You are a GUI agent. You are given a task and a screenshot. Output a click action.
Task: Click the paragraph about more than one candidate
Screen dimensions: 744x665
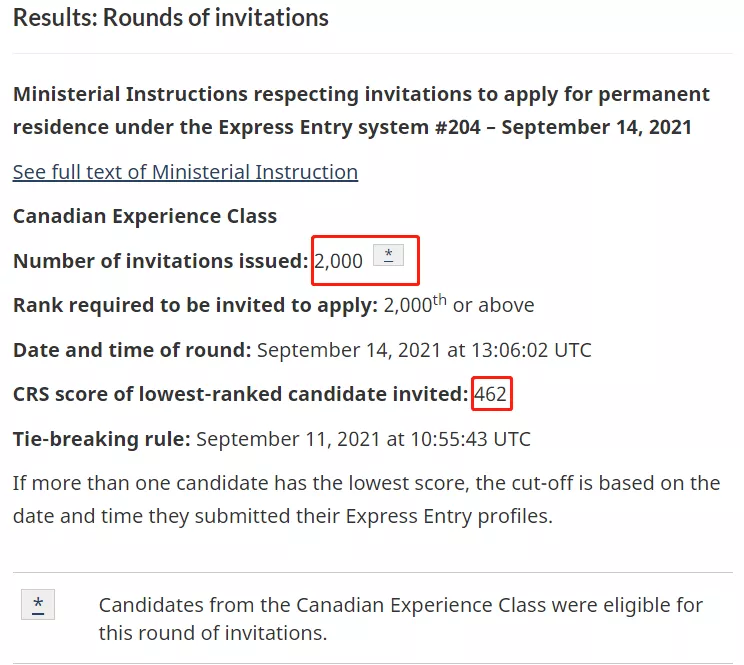pyautogui.click(x=366, y=483)
